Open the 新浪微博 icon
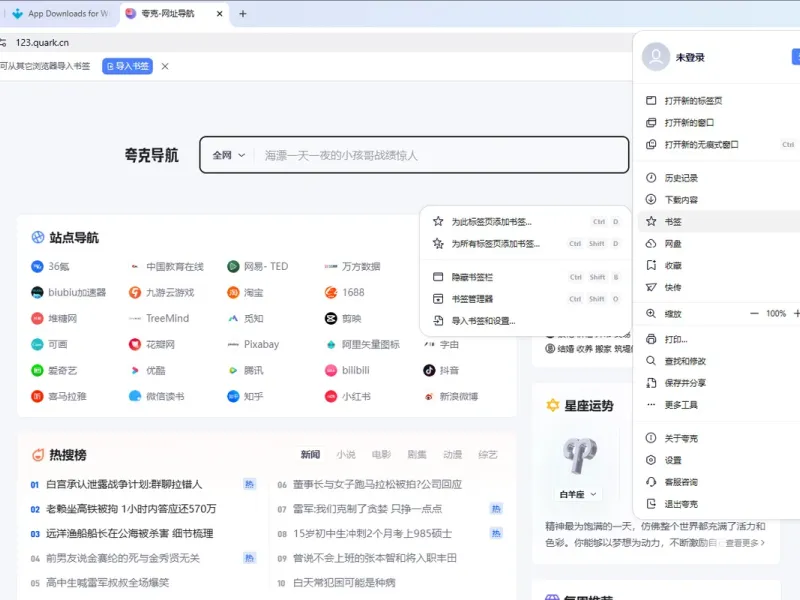Image resolution: width=800 pixels, height=600 pixels. coord(429,396)
